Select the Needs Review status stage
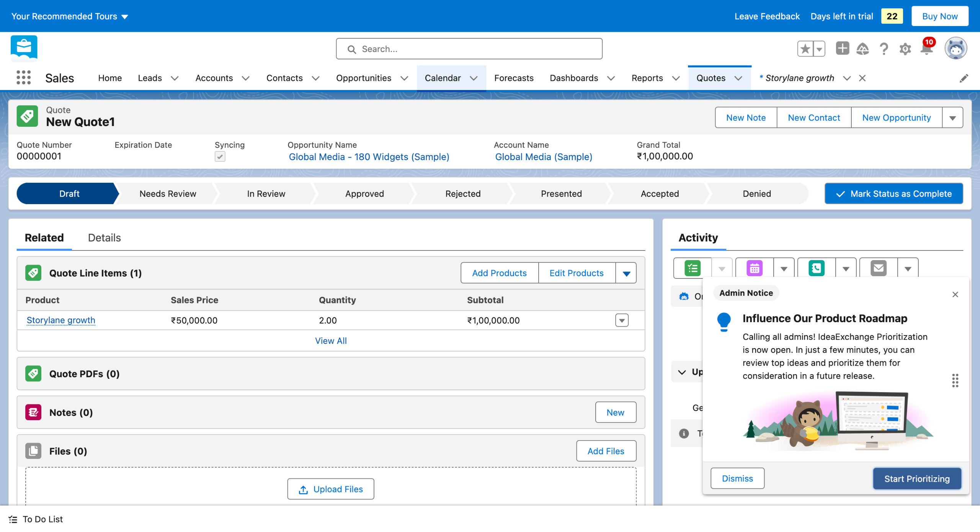The width and height of the screenshot is (980, 532). point(168,194)
